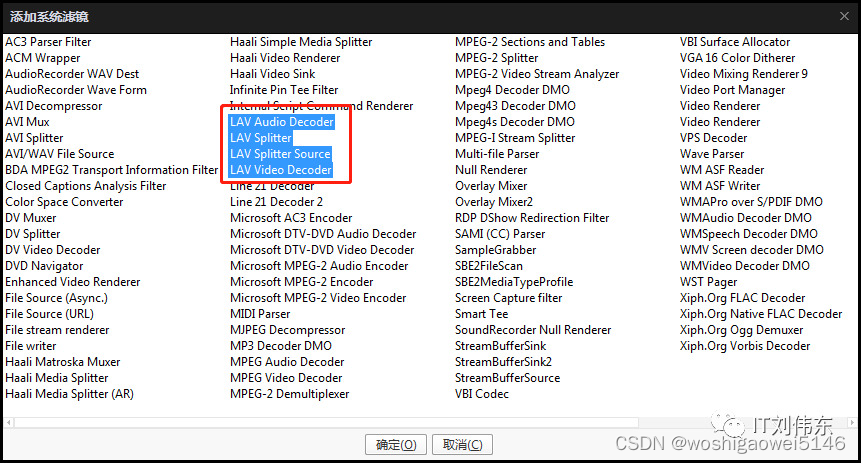Select Microsoft DTV-DVD Audio Decoder
The height and width of the screenshot is (463, 861).
(x=323, y=234)
